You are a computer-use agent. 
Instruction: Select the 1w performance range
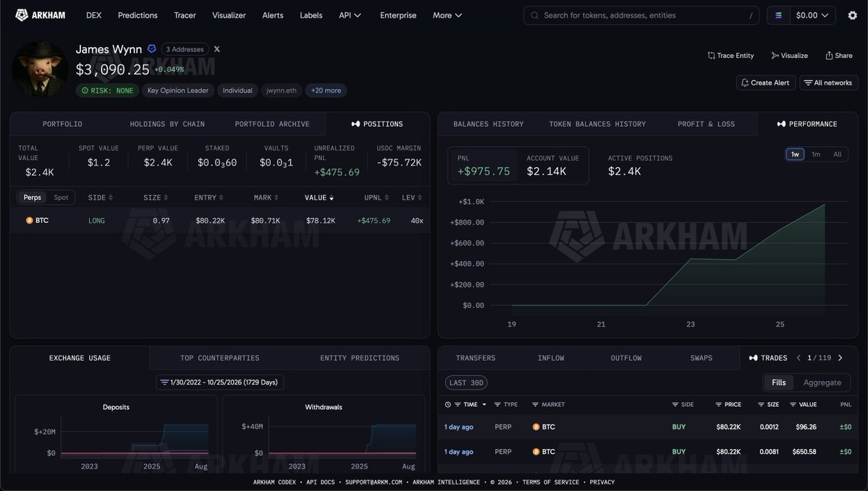(x=795, y=154)
